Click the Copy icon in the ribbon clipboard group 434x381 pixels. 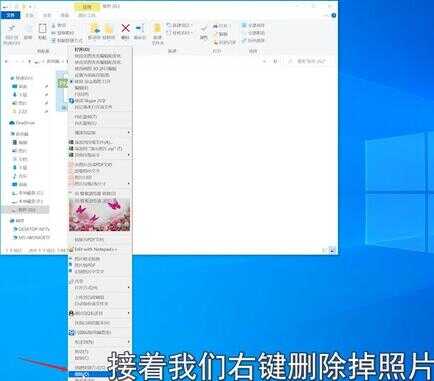[x=28, y=29]
